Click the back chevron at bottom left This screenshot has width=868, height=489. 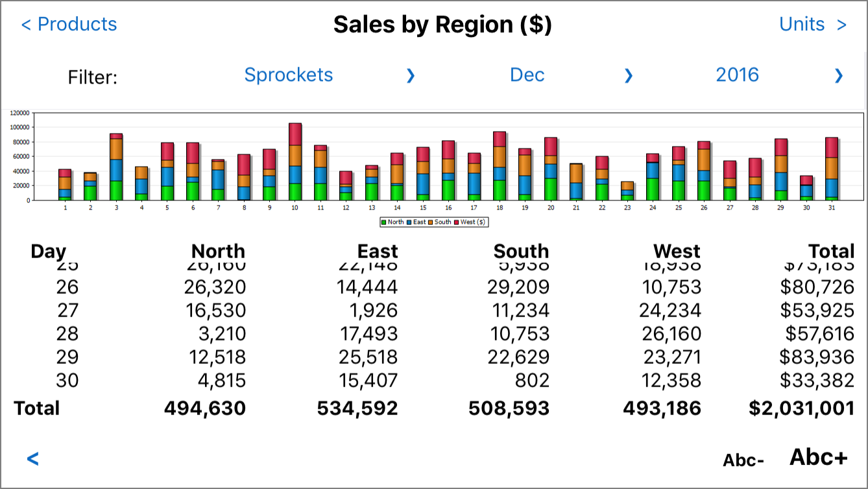point(31,458)
